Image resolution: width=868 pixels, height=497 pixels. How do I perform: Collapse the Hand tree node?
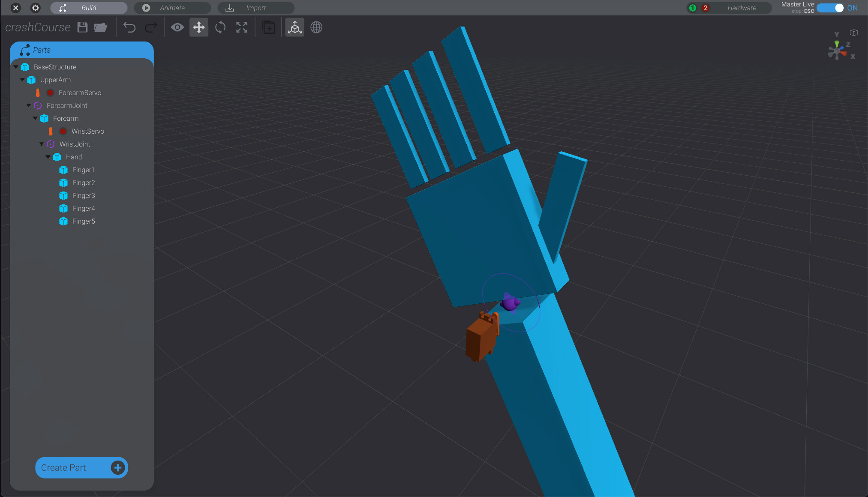click(x=48, y=157)
